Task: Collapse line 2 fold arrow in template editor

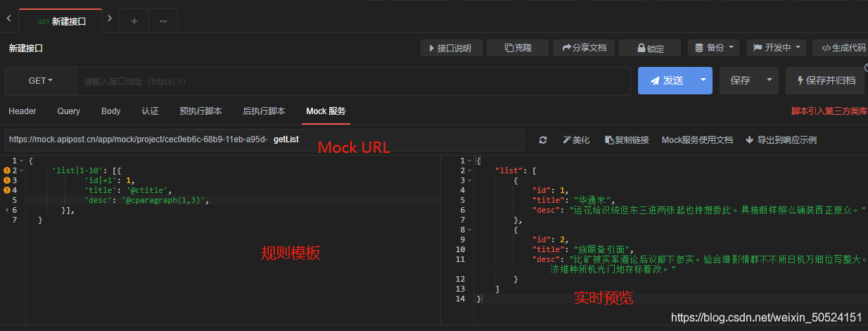Action: pos(22,170)
